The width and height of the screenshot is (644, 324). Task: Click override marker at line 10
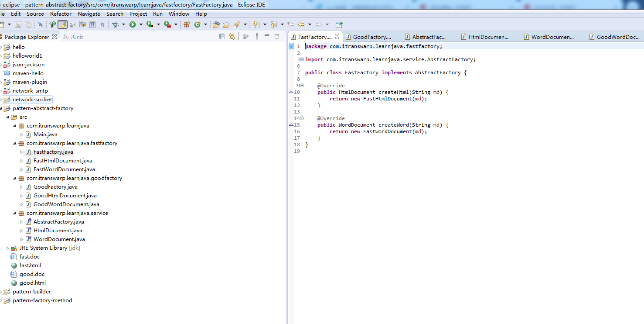point(291,92)
